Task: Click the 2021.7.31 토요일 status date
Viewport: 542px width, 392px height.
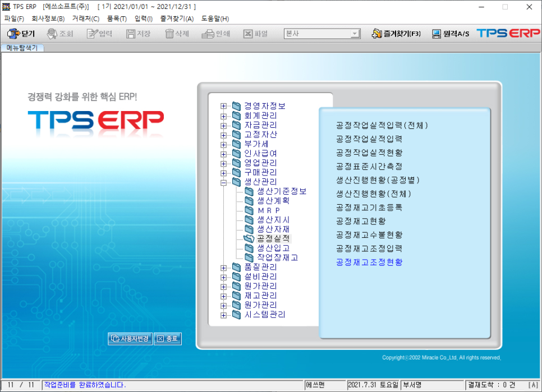Action: coord(373,385)
